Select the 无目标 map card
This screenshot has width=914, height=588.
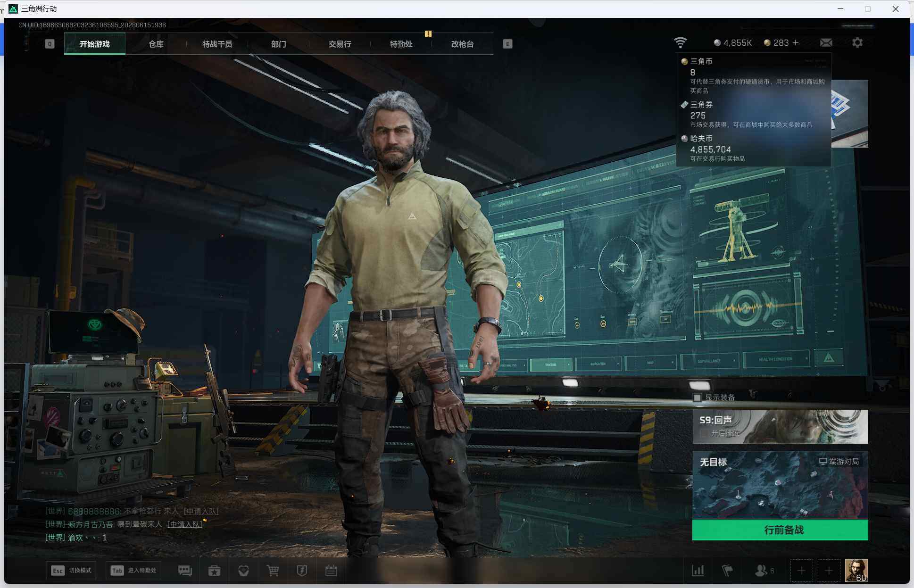(x=780, y=485)
